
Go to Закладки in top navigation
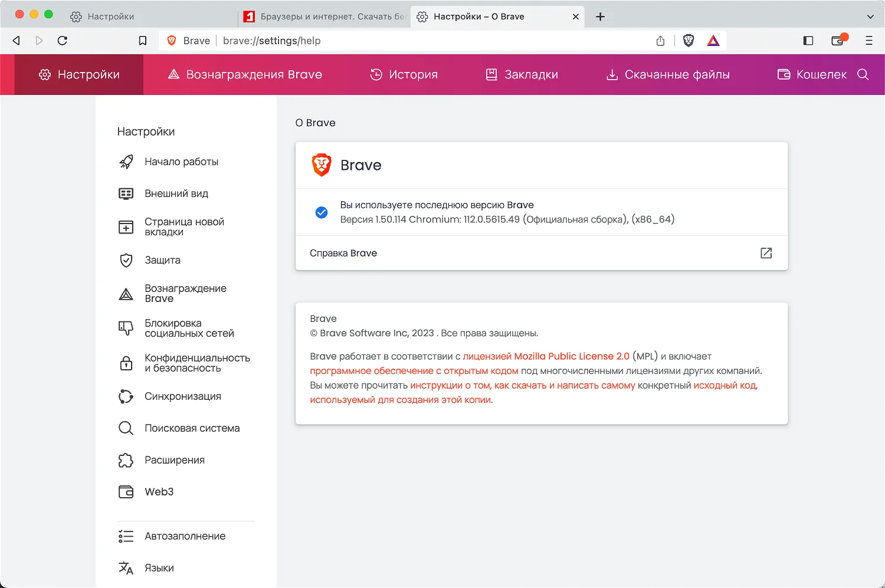point(522,74)
